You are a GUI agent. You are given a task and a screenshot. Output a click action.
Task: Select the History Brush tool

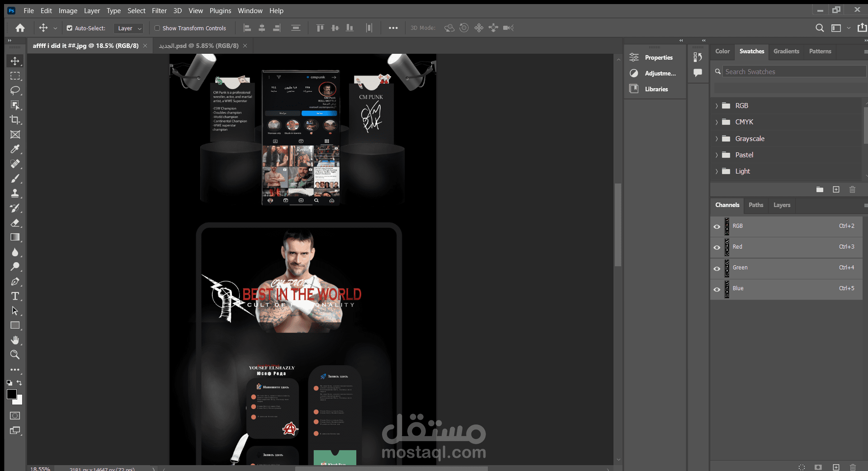(x=15, y=208)
